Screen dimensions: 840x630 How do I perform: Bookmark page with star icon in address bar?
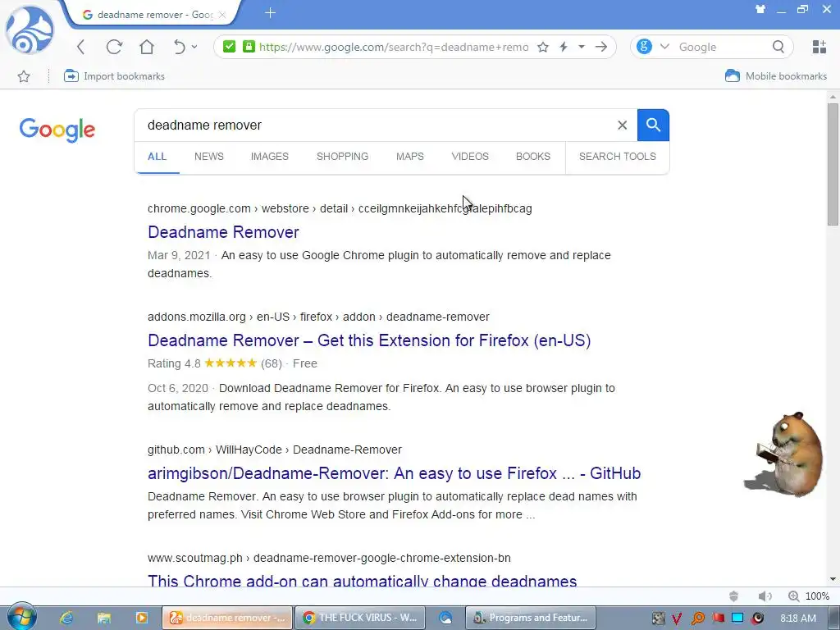point(543,47)
